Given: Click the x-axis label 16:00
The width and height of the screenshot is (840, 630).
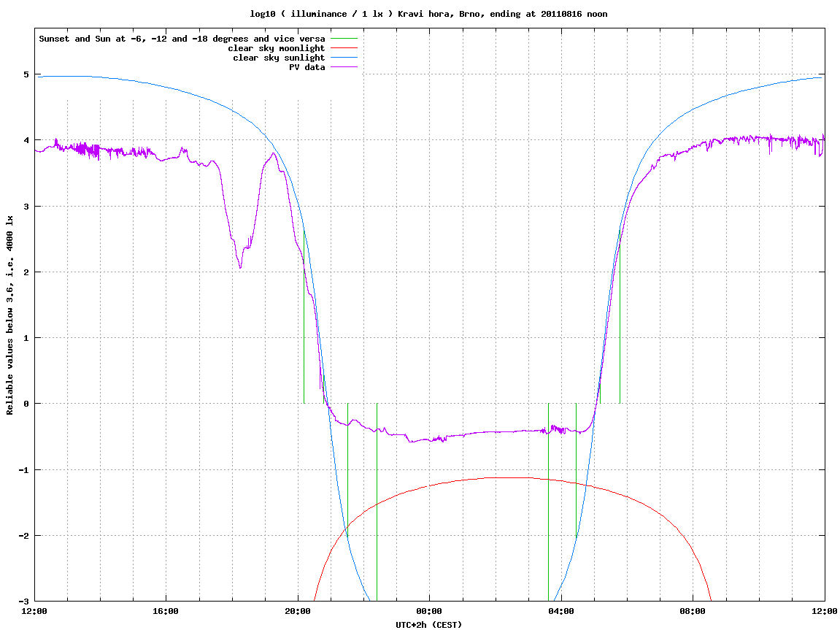Looking at the screenshot, I should [166, 611].
